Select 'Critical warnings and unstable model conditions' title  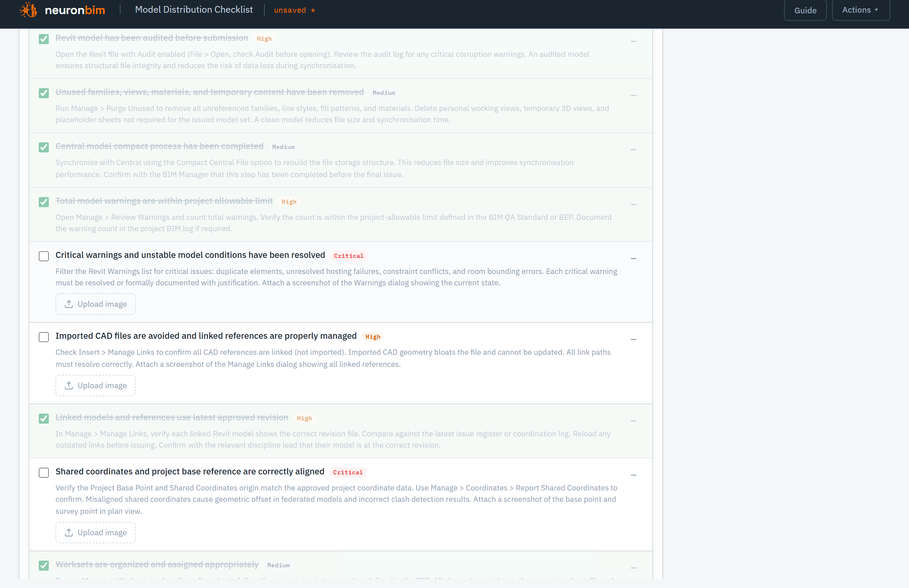pos(190,255)
